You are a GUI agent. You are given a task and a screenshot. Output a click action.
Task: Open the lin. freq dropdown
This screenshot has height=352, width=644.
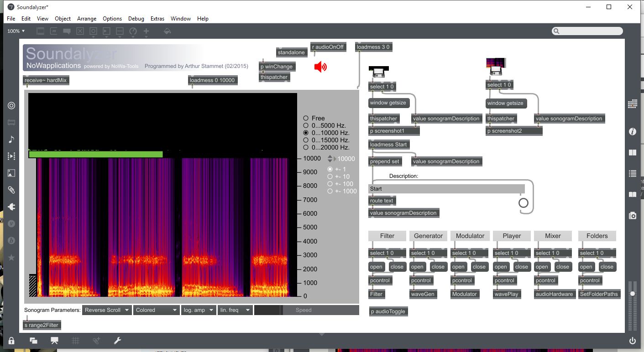pos(235,310)
